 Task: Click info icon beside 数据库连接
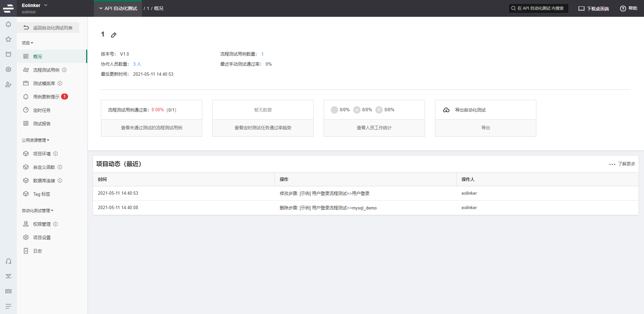(x=60, y=181)
